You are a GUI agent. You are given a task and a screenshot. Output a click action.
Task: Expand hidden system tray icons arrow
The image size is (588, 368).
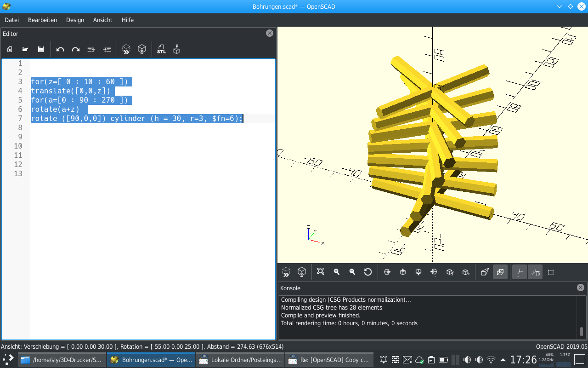(503, 360)
